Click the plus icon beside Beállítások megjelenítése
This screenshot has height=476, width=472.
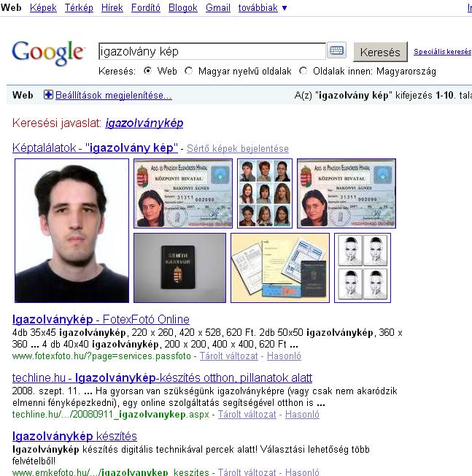pyautogui.click(x=48, y=95)
